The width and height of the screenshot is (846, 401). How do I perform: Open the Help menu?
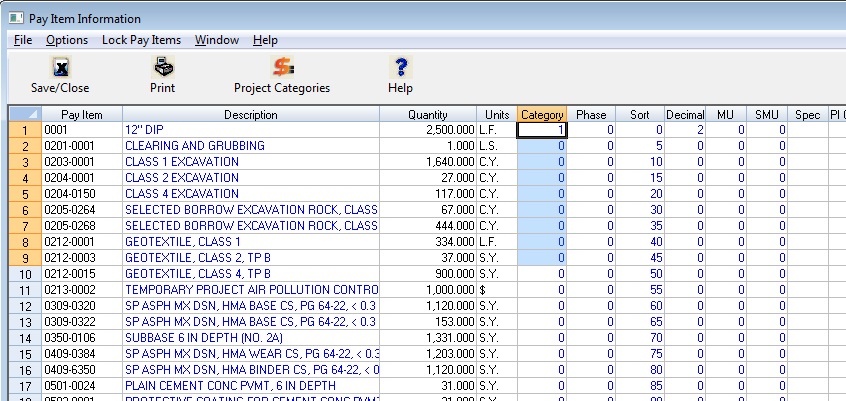(x=265, y=40)
